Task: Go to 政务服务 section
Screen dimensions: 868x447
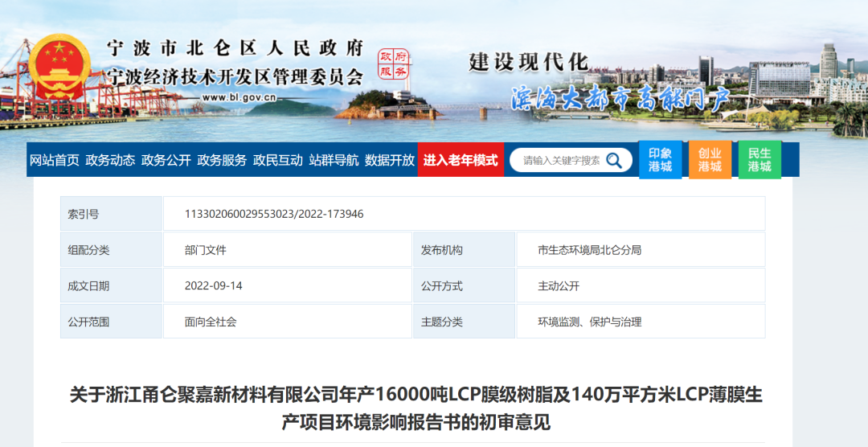Action: (x=222, y=161)
